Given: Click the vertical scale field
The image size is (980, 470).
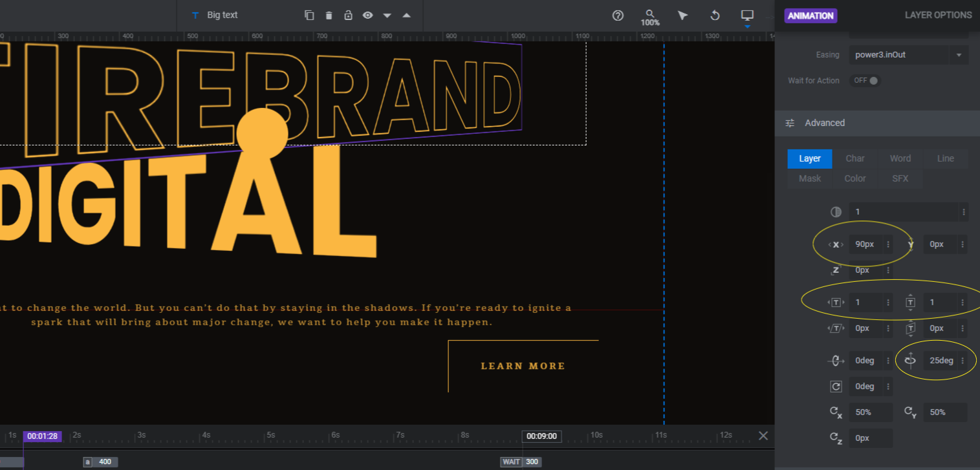Looking at the screenshot, I should point(941,303).
